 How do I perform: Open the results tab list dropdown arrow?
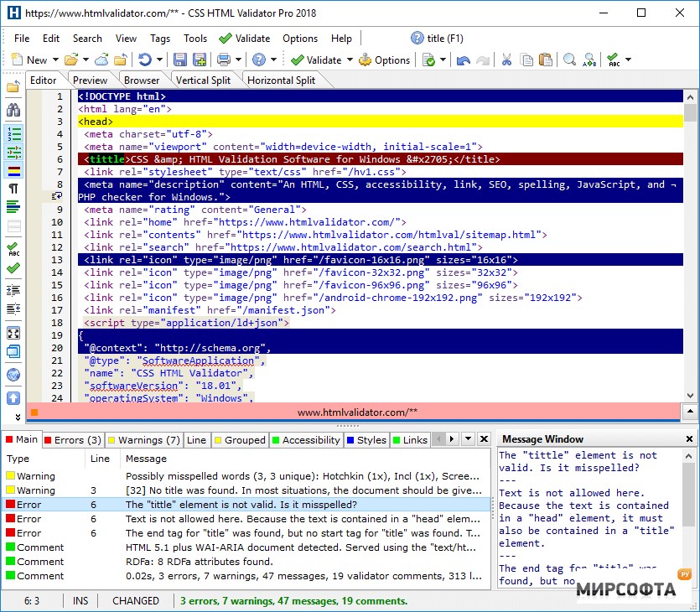click(468, 439)
